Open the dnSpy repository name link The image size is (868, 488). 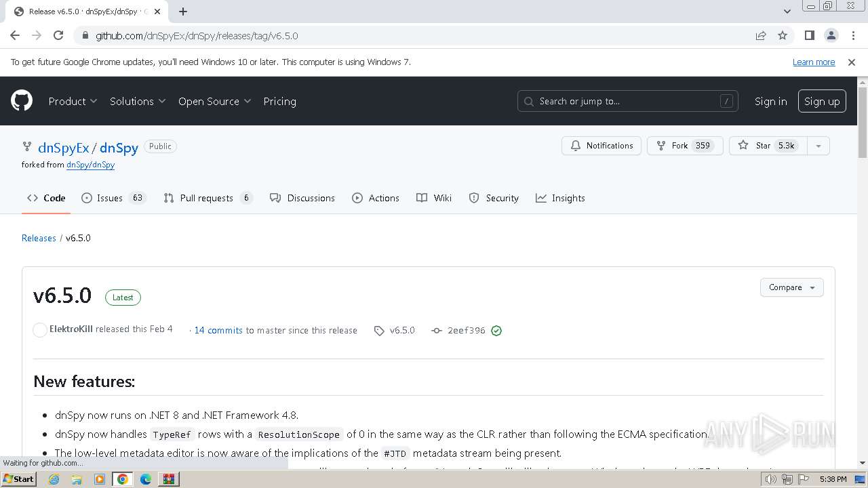click(119, 148)
